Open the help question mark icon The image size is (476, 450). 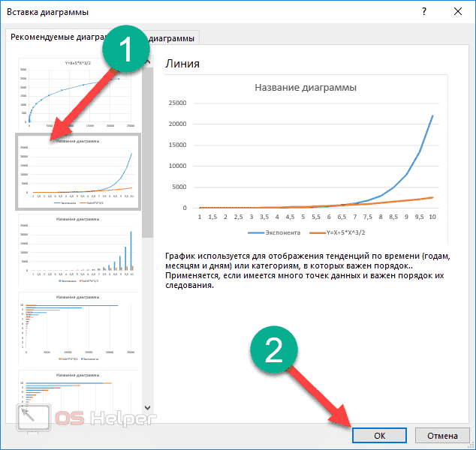[x=424, y=12]
